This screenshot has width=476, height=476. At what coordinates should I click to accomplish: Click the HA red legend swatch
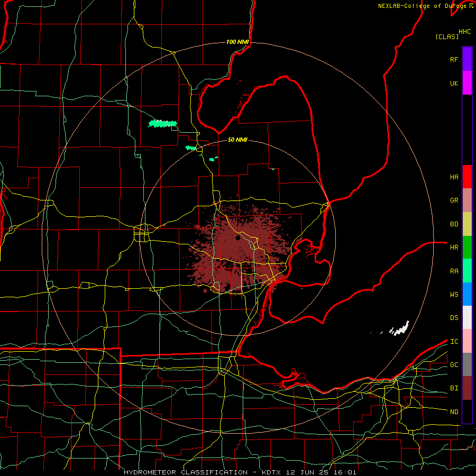pyautogui.click(x=467, y=177)
